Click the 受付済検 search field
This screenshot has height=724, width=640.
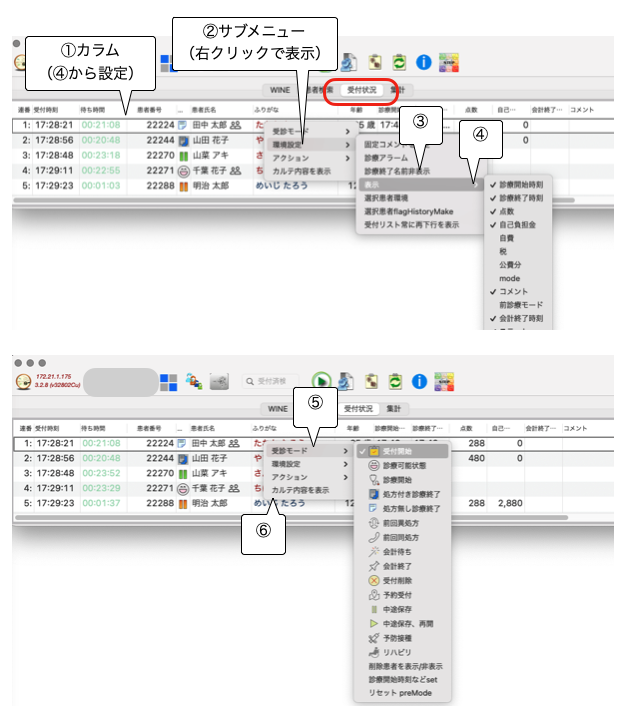pyautogui.click(x=270, y=381)
